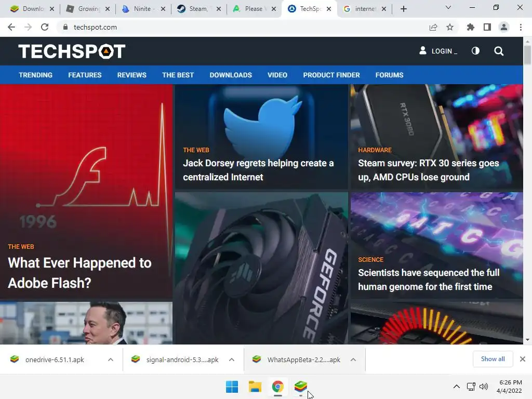Open the REVIEWS section
This screenshot has width=532, height=399.
pyautogui.click(x=131, y=75)
